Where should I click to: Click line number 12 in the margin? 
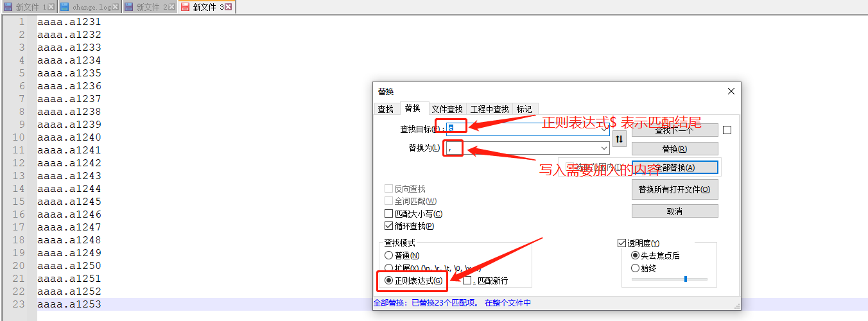point(19,163)
